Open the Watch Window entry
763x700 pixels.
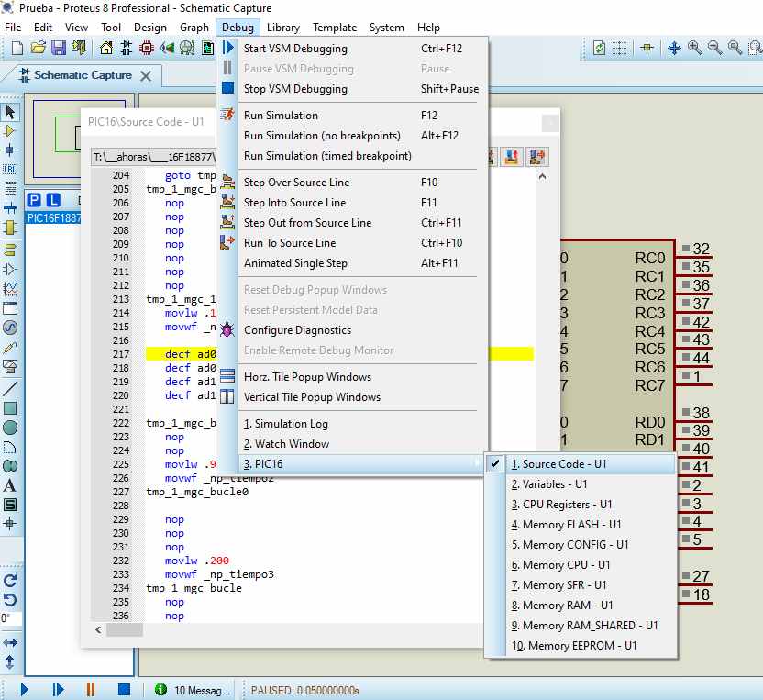pos(353,444)
